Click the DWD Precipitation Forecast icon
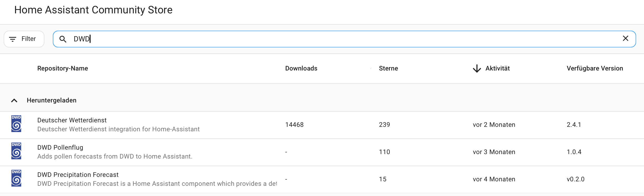Image resolution: width=644 pixels, height=196 pixels. (x=16, y=178)
